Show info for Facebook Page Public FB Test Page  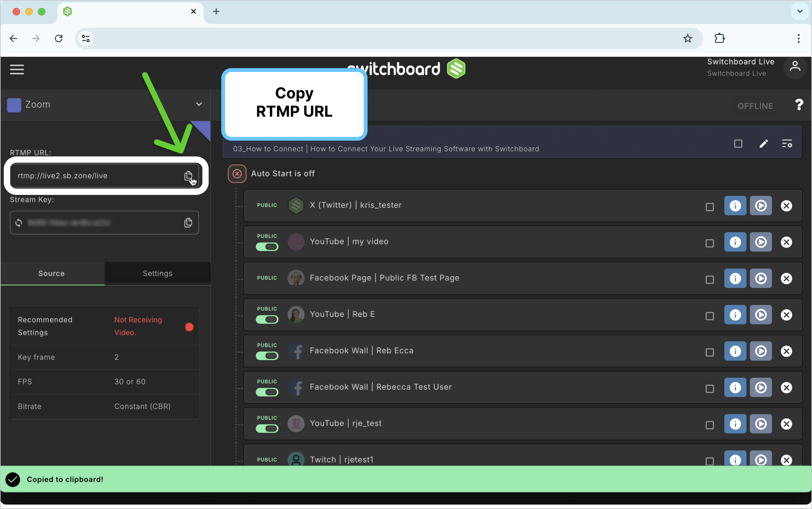coord(735,278)
